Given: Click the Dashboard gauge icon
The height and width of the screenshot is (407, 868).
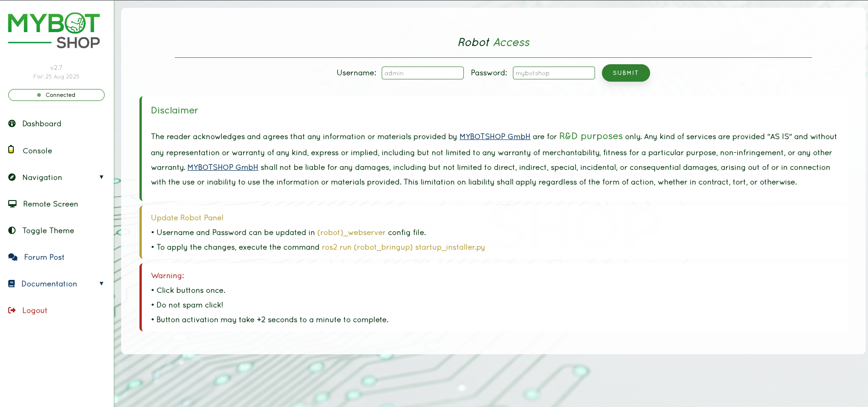Looking at the screenshot, I should [12, 123].
